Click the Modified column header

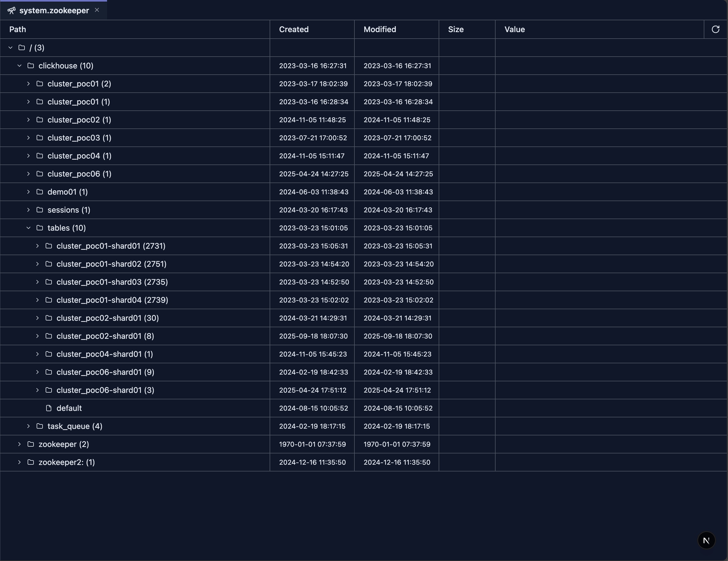[x=380, y=29]
